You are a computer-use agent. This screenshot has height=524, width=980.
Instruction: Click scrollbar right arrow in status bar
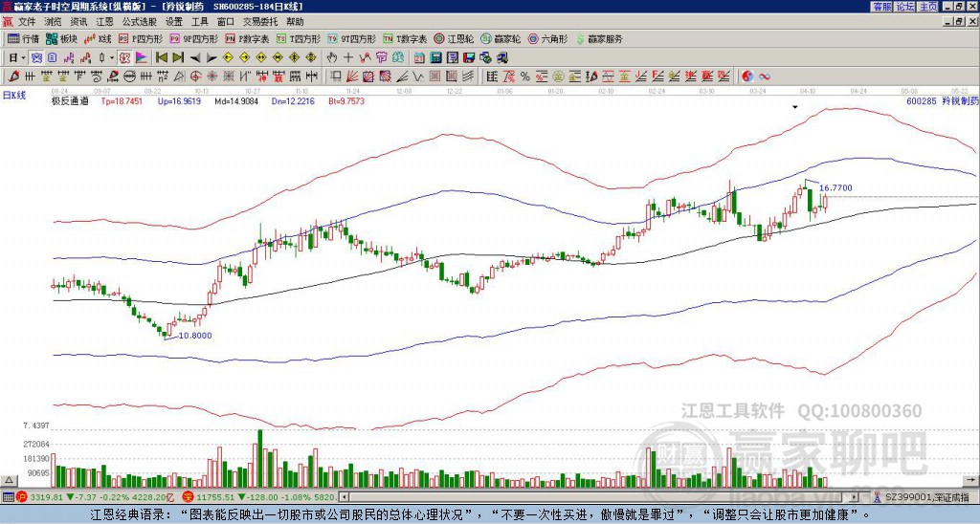click(854, 497)
